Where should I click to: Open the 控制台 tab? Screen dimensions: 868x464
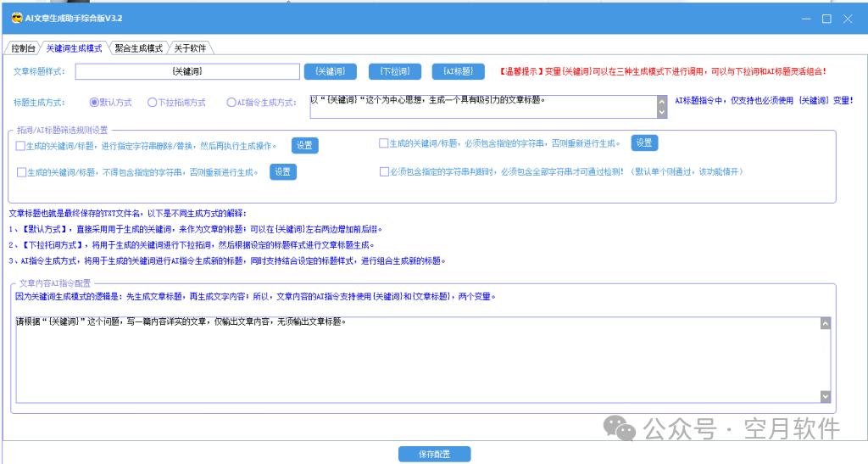(x=23, y=48)
